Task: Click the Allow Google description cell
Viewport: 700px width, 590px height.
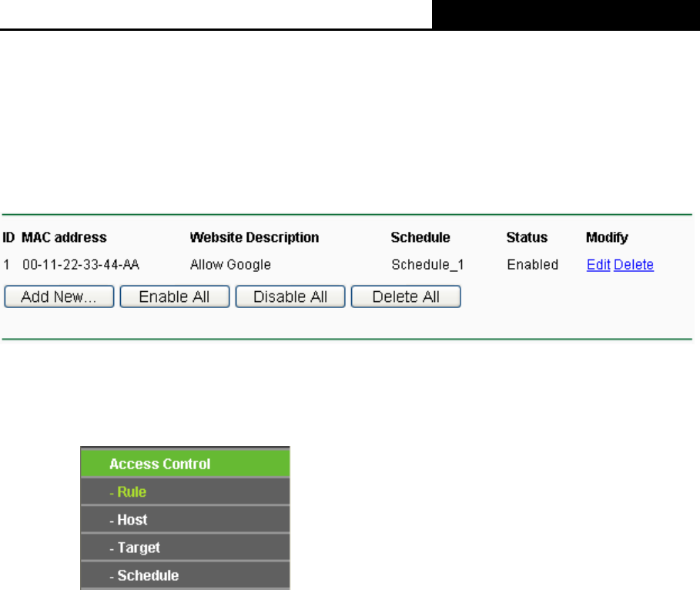Action: [x=230, y=264]
